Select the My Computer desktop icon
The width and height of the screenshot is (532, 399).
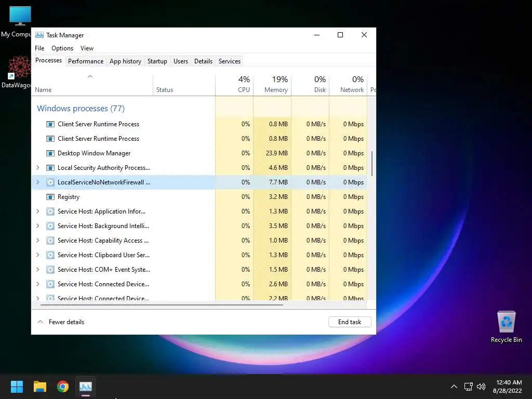pos(16,21)
